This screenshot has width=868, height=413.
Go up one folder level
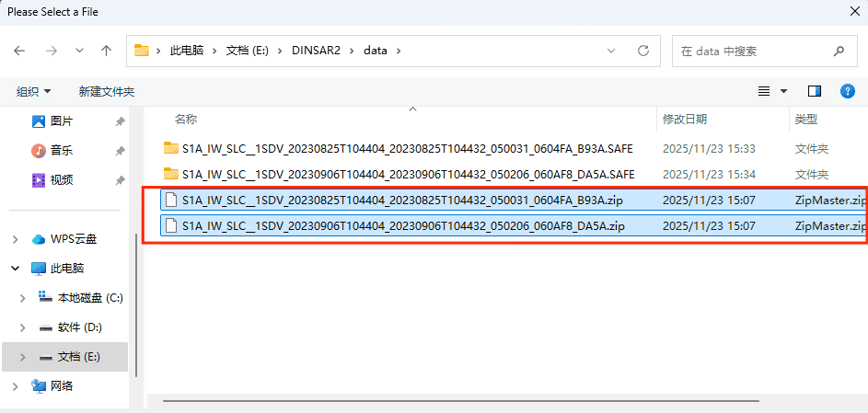tap(106, 51)
